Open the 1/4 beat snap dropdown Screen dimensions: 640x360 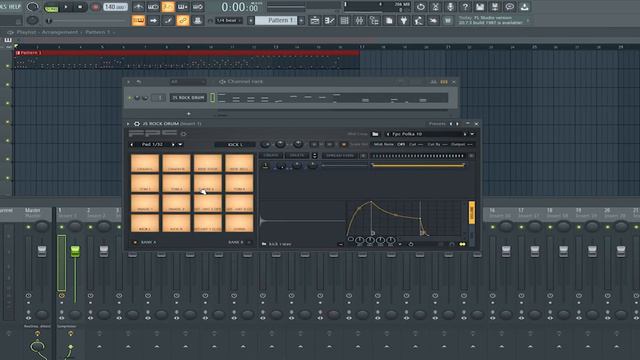229,20
